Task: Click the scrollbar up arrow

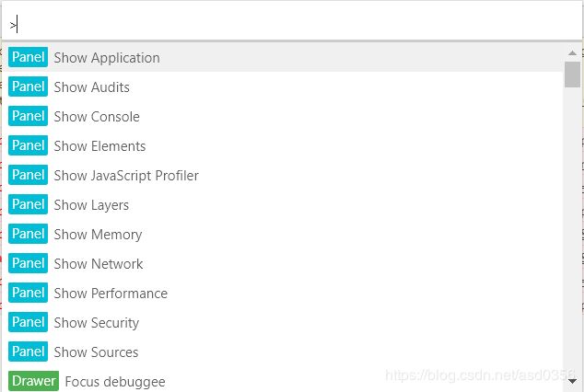Action: tap(572, 52)
